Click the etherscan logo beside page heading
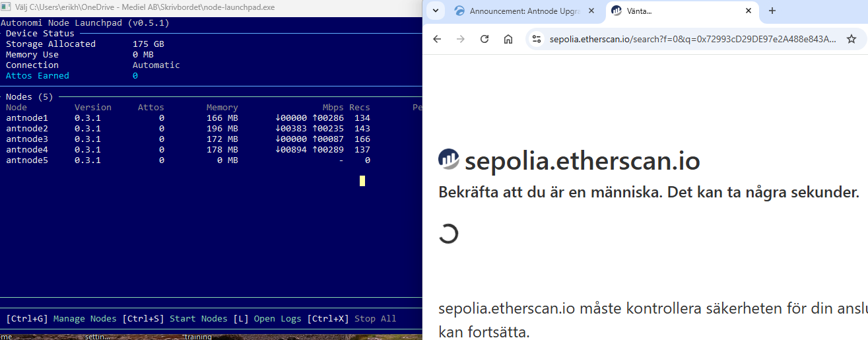Screen dimensions: 868x340 click(449, 159)
